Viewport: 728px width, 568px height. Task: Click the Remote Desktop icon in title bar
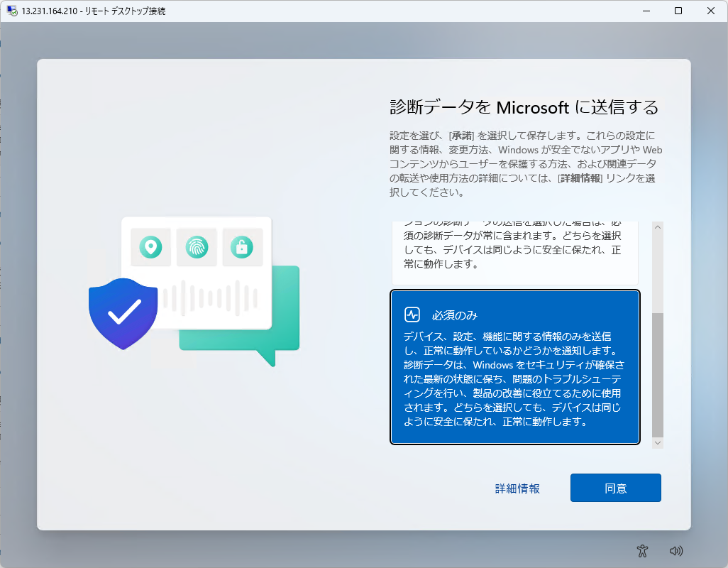pos(12,11)
